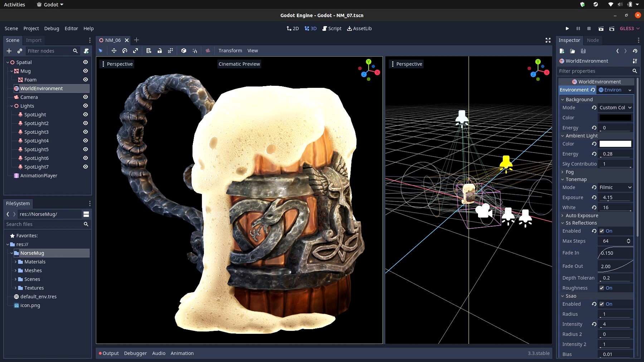Toggle the Use Snap magnet icon
Image resolution: width=644 pixels, height=362 pixels.
195,51
